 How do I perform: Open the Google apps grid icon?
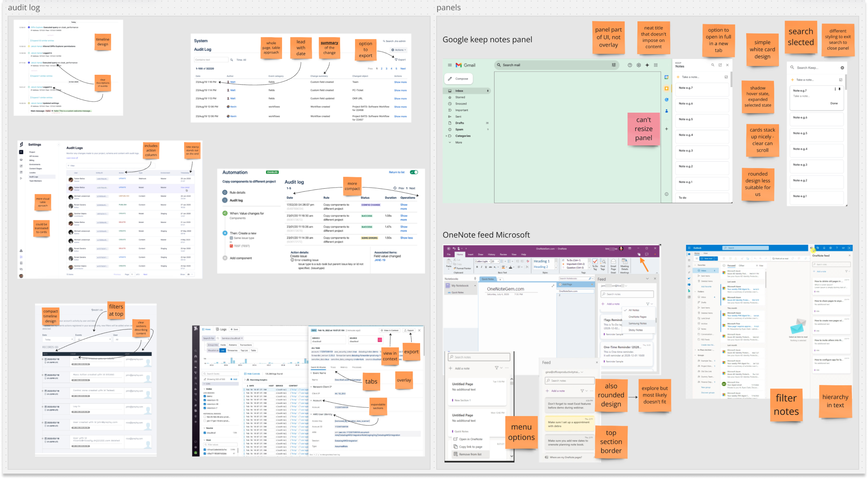coord(656,65)
